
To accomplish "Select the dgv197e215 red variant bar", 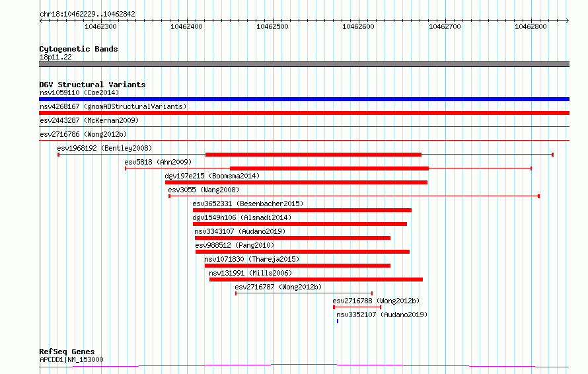I will [296, 182].
